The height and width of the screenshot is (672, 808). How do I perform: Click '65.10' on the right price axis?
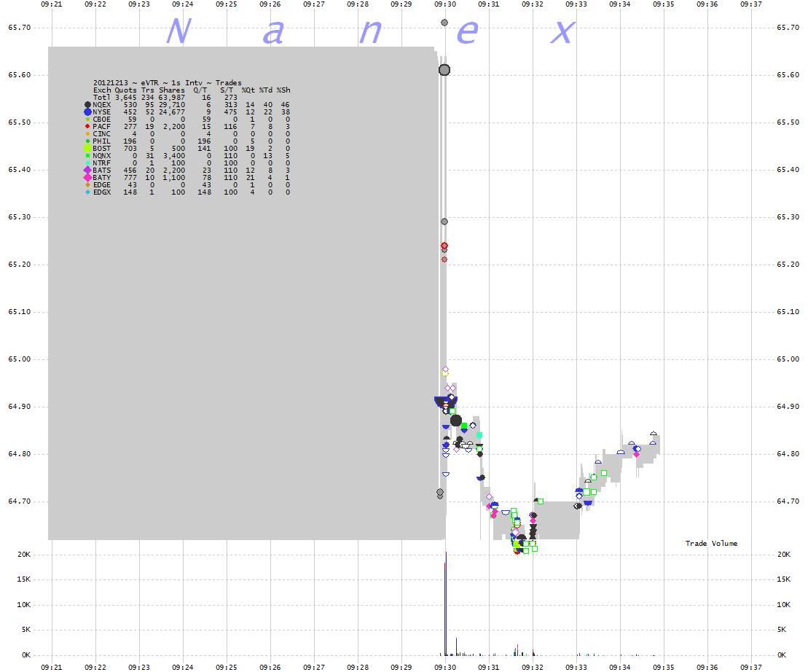(x=788, y=312)
